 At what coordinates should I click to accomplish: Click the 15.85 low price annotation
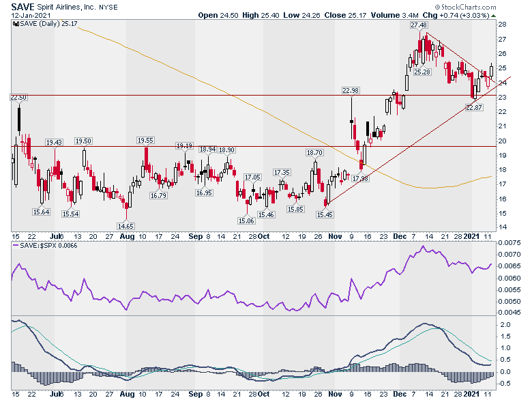click(x=295, y=209)
